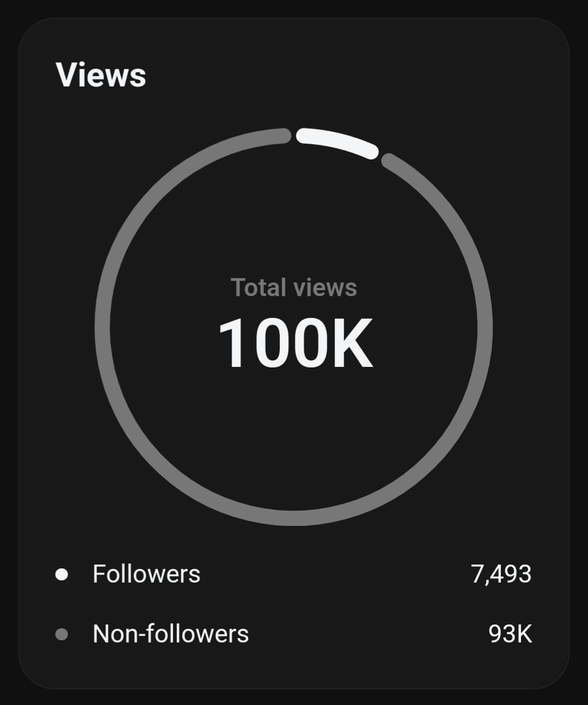This screenshot has width=588, height=705.
Task: Tap the gap left of white arc
Action: tap(293, 134)
